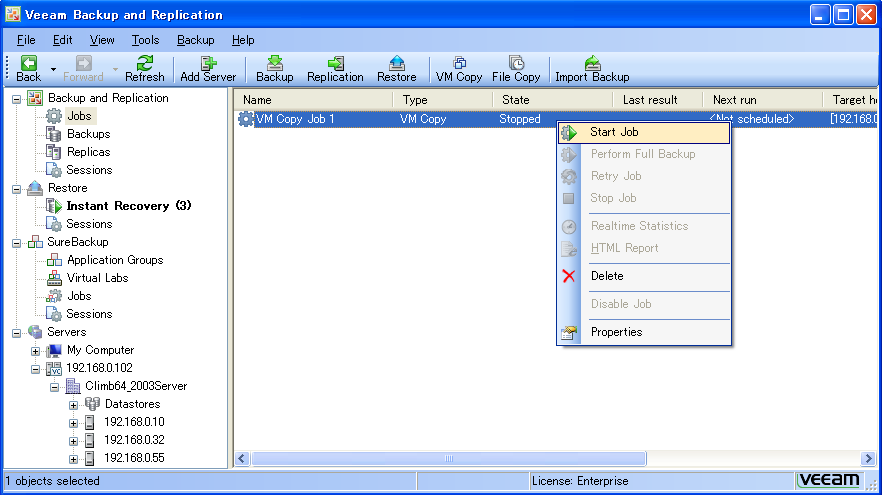Click the Servers globe icon
The height and width of the screenshot is (495, 882).
[35, 332]
